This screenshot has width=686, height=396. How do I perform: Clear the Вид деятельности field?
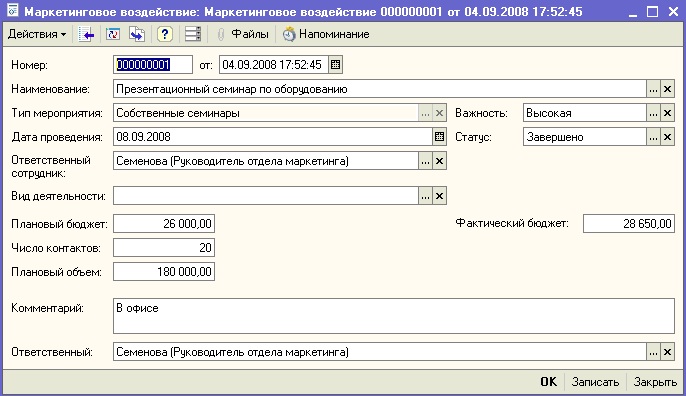click(x=439, y=196)
